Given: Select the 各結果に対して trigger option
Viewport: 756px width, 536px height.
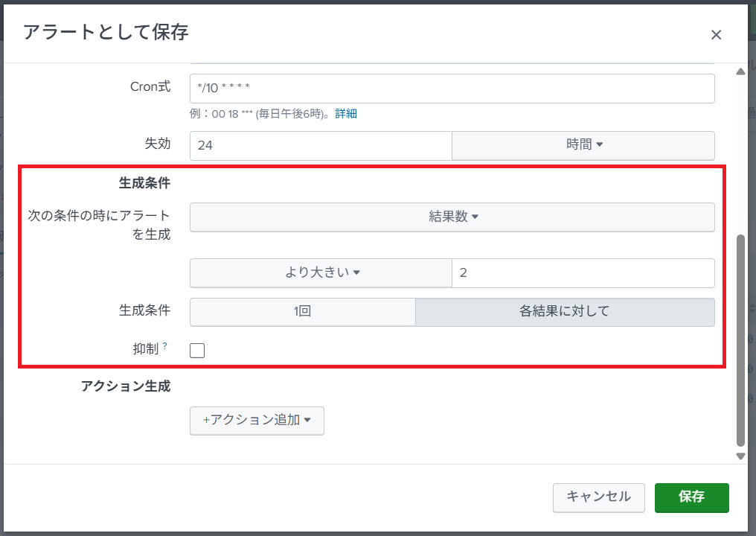Looking at the screenshot, I should [565, 312].
